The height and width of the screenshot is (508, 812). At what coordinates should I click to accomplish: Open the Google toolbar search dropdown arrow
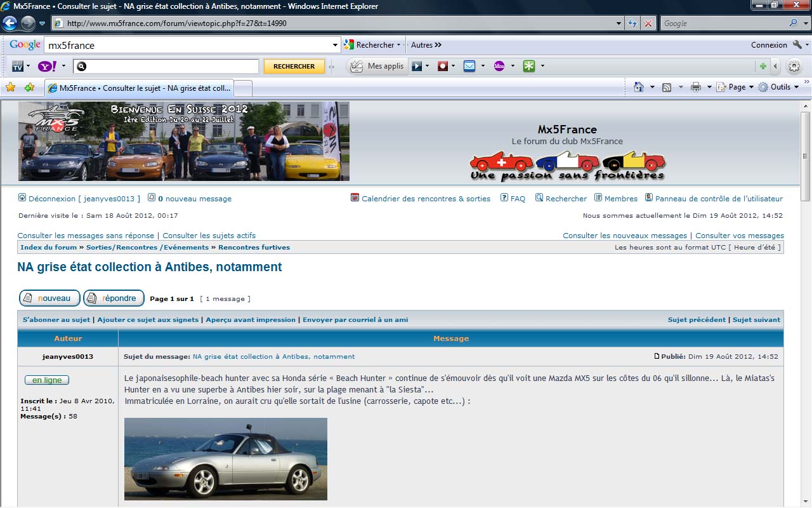(336, 45)
